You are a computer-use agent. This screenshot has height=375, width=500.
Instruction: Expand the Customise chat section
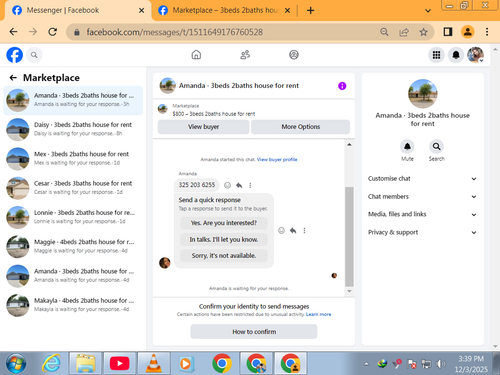pyautogui.click(x=422, y=179)
